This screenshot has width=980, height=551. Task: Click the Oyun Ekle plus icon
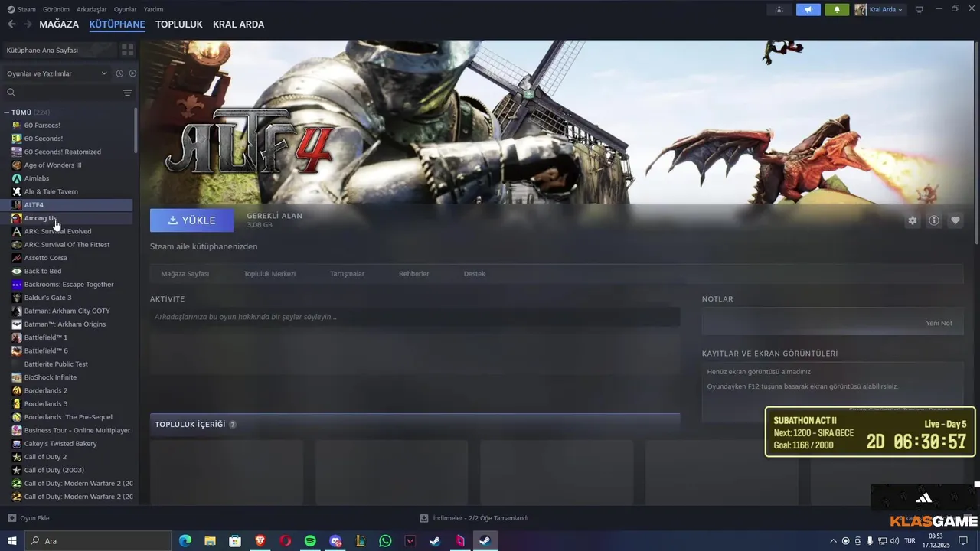(x=11, y=518)
